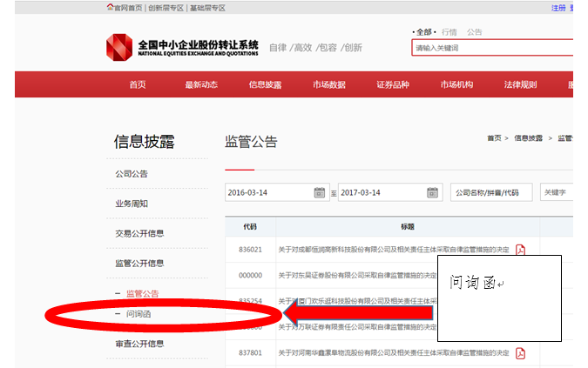
Task: Click the home icon beside 官网首页
Action: [x=110, y=8]
